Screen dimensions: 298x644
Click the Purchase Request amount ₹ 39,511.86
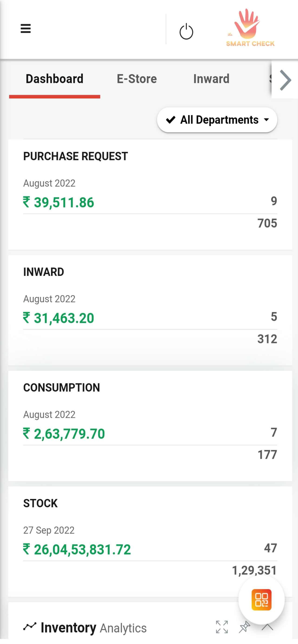[x=58, y=202]
